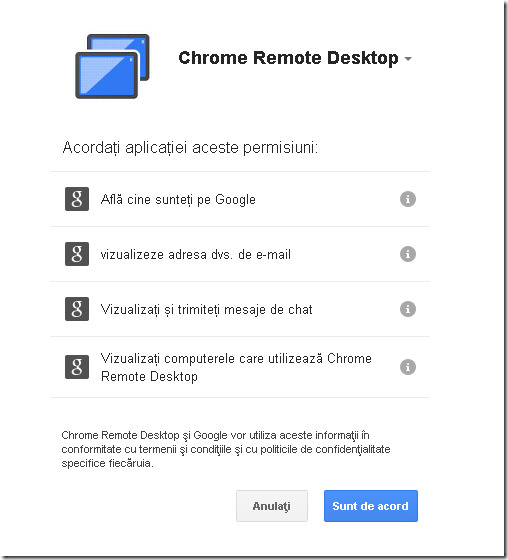Screen dimensions: 508x560
Task: Select the "vizualizeze adresa dvs. de e-mail" row
Action: tap(240, 254)
